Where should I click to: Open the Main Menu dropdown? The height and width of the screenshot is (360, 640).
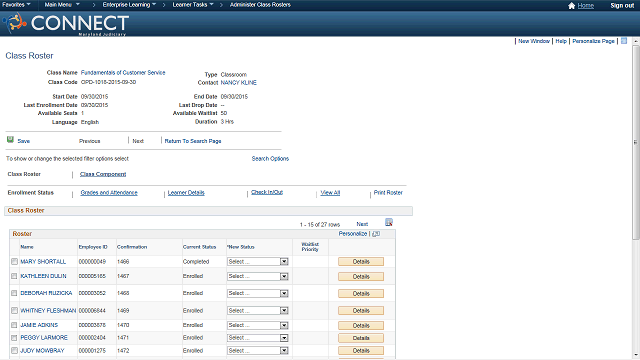pos(62,5)
